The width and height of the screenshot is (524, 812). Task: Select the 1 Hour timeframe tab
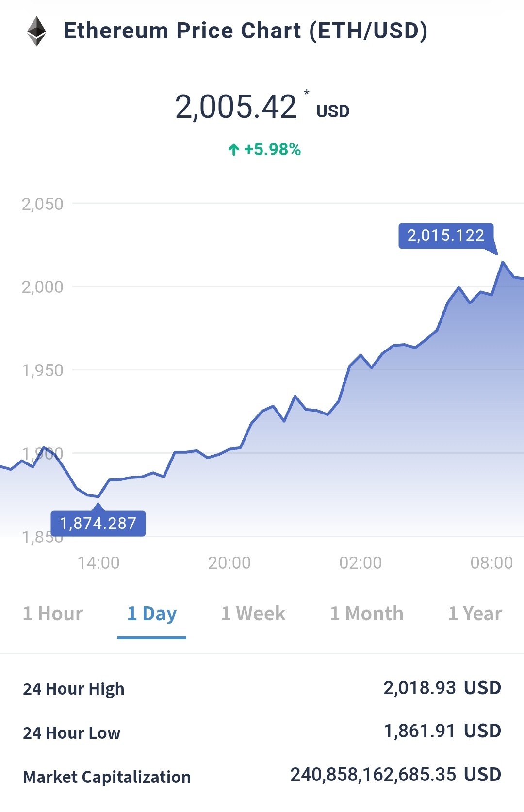pos(53,614)
